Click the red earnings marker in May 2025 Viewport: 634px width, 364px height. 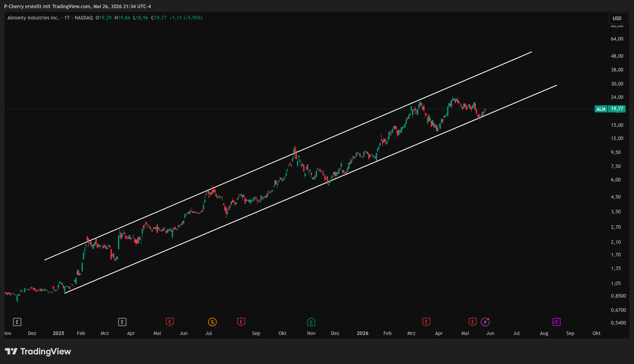(170, 322)
